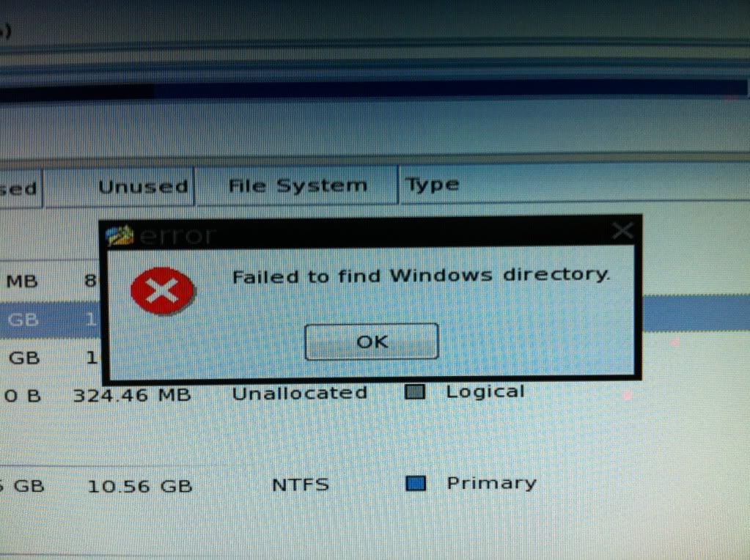This screenshot has width=750, height=560.
Task: Click the error dialog title bar
Action: click(x=371, y=233)
